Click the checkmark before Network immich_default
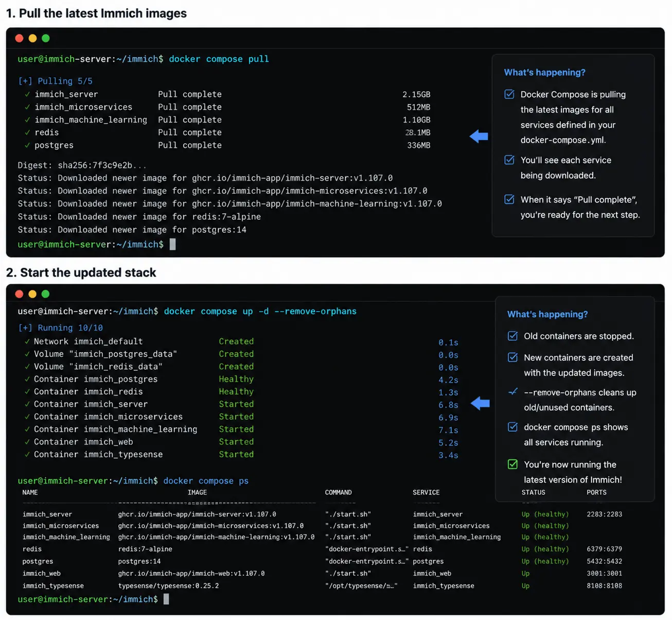Screen dimensions: 672x620 [x=27, y=341]
